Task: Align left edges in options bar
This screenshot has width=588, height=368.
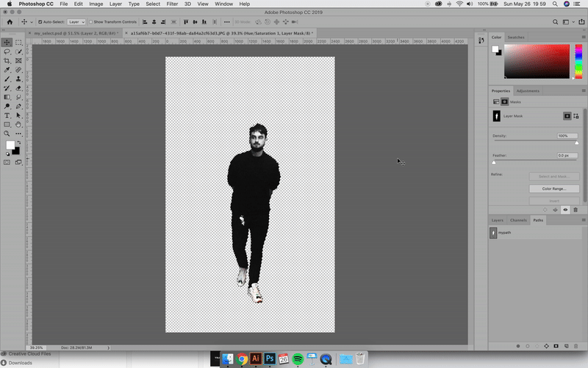Action: coord(145,22)
